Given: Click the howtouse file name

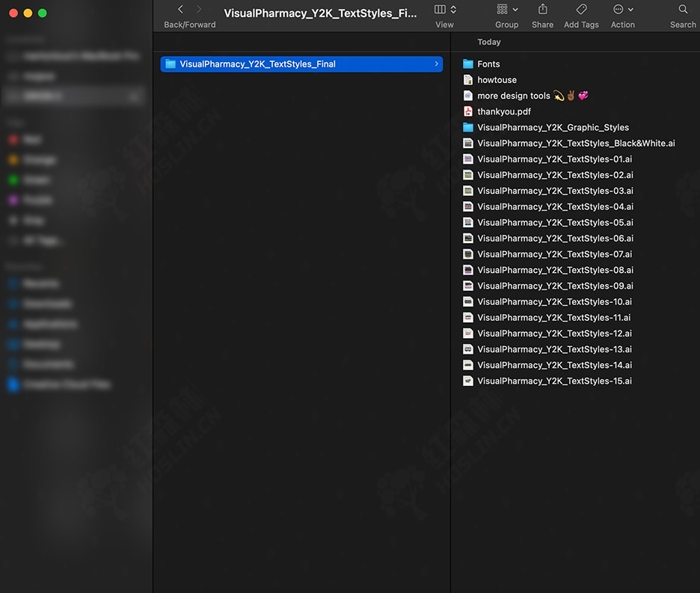Looking at the screenshot, I should click(497, 80).
